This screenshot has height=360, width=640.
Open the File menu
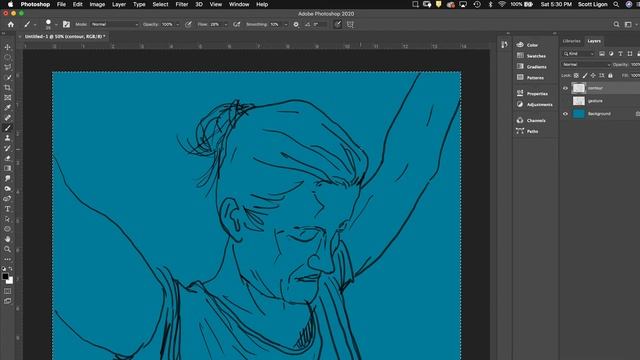coord(61,4)
